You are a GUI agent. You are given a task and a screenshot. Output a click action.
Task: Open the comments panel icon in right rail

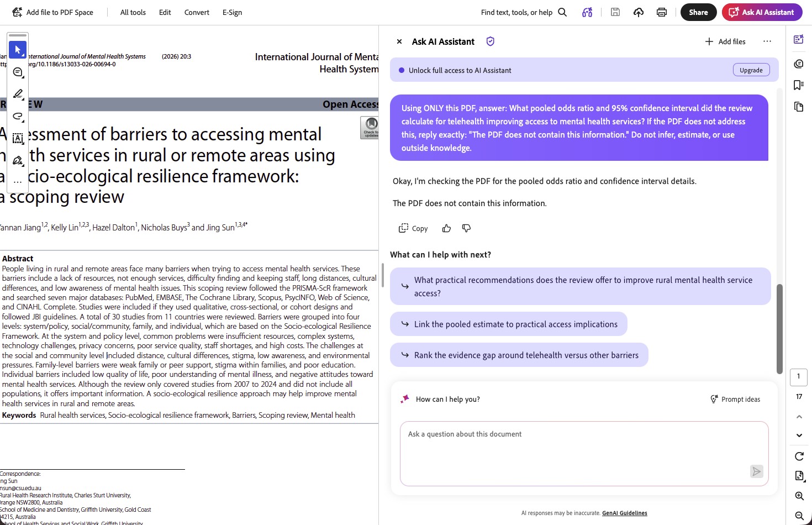click(799, 64)
